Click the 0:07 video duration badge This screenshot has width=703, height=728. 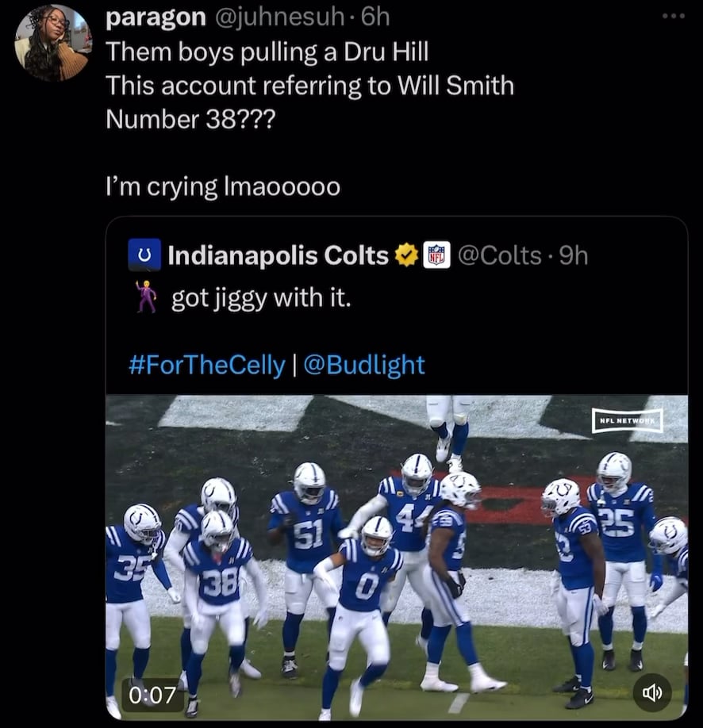click(152, 695)
